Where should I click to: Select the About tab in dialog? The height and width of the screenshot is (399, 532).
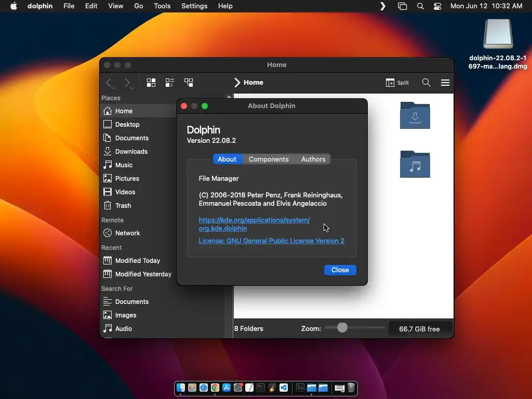(x=227, y=159)
